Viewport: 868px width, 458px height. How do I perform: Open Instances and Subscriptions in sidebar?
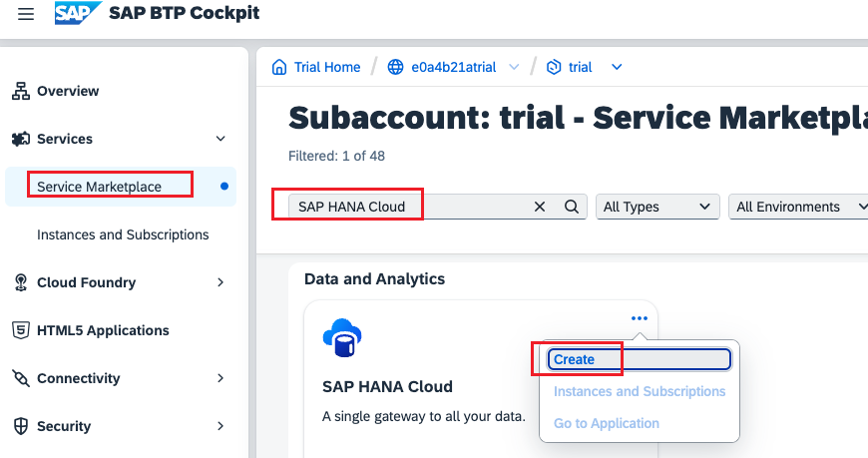[x=123, y=234]
